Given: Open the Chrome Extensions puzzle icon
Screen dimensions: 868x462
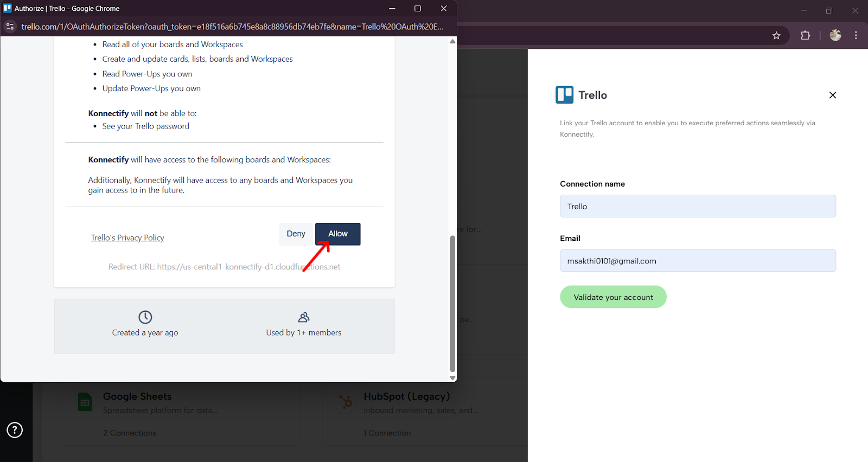Looking at the screenshot, I should click(806, 35).
